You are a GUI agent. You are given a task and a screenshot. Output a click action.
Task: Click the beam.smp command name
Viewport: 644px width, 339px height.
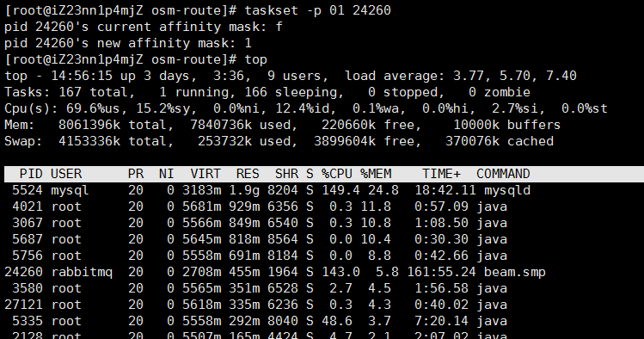tap(515, 272)
